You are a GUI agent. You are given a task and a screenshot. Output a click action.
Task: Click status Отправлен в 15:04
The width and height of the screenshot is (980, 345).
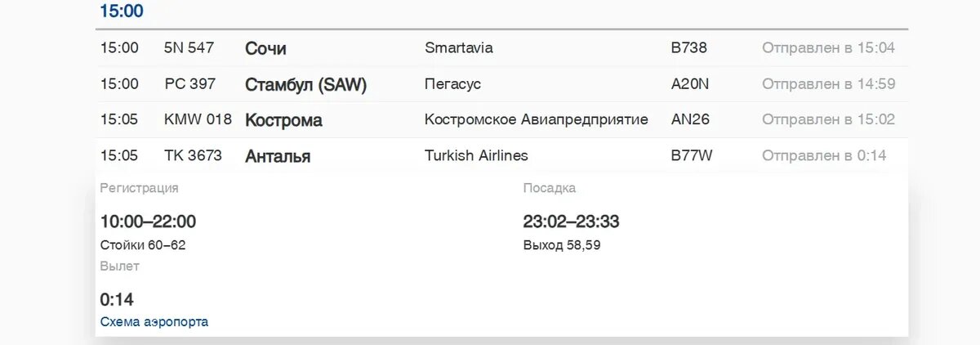828,48
